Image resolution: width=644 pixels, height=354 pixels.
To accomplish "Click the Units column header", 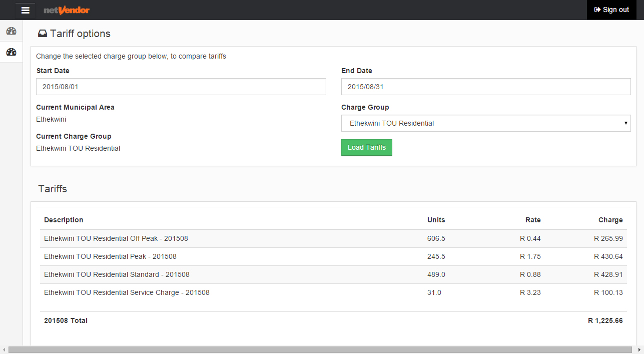I will 436,220.
